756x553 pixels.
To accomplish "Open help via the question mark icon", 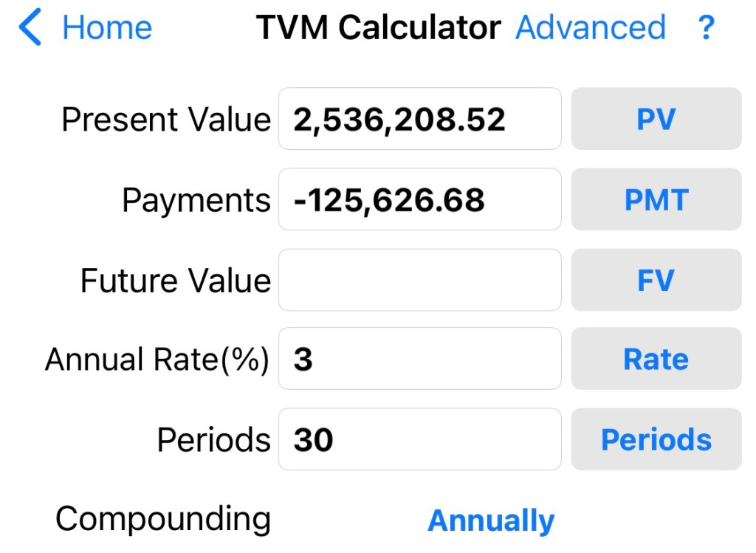I will pyautogui.click(x=706, y=28).
